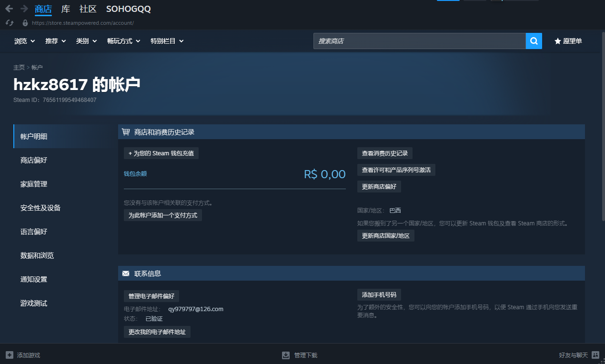Click the store URL address text
The width and height of the screenshot is (605, 364).
pyautogui.click(x=83, y=23)
